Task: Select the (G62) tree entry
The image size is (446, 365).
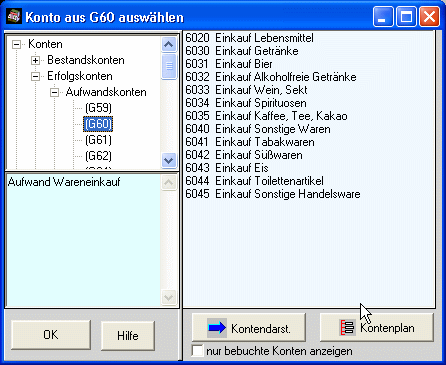Action: pyautogui.click(x=98, y=156)
